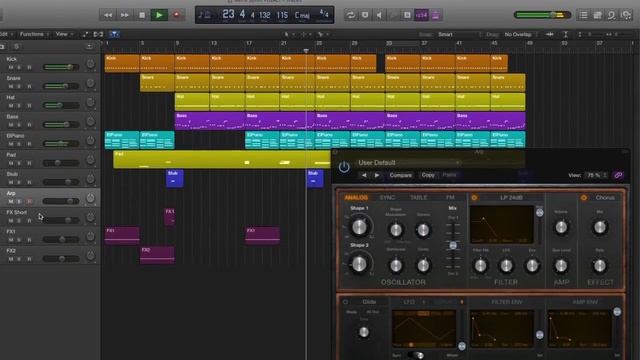The height and width of the screenshot is (360, 640).
Task: Open the User Default preset dropdown
Action: [408, 163]
